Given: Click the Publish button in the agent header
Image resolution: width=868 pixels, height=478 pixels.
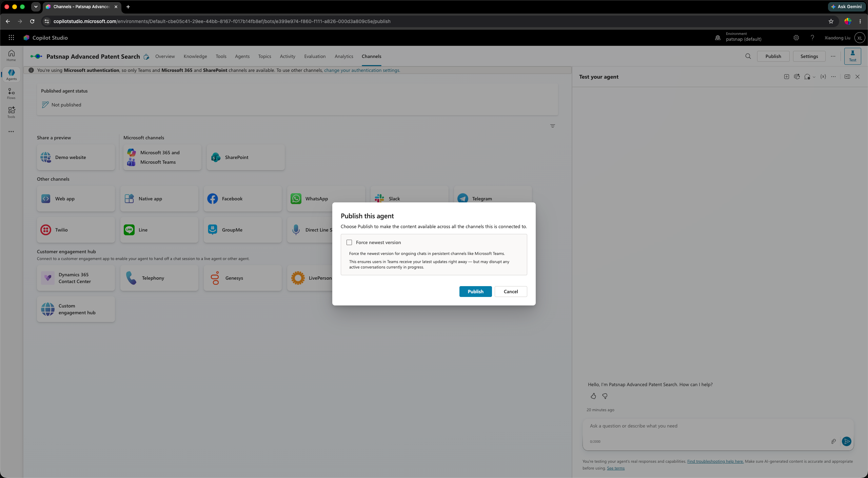Looking at the screenshot, I should pyautogui.click(x=773, y=56).
